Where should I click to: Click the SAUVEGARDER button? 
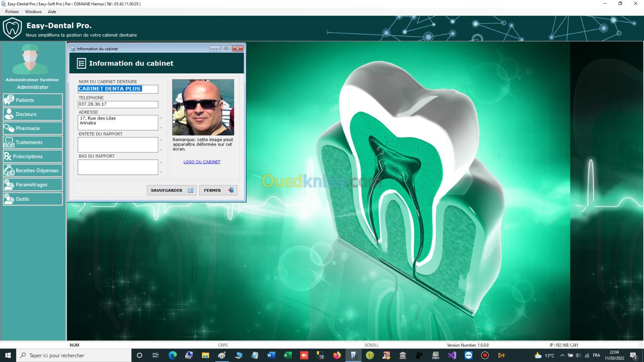coord(171,190)
